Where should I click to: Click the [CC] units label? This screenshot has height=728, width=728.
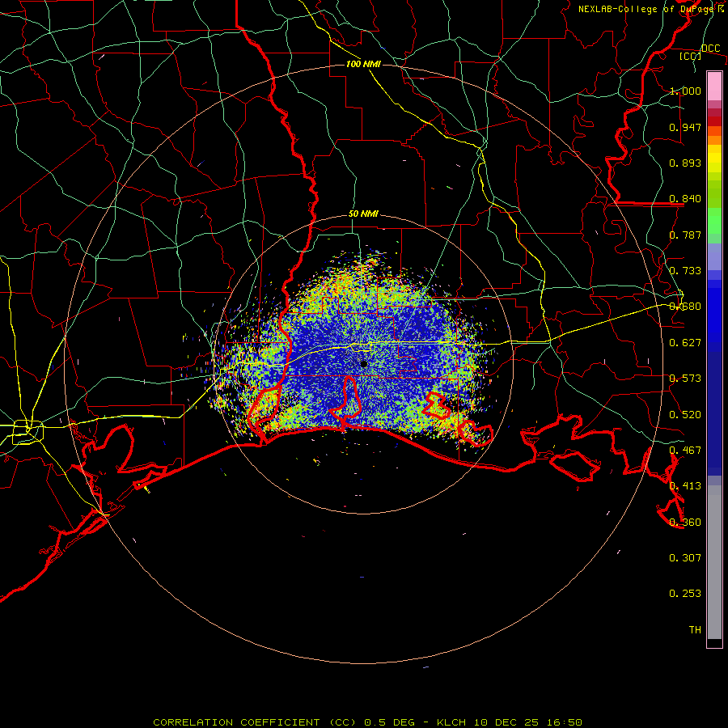[691, 56]
